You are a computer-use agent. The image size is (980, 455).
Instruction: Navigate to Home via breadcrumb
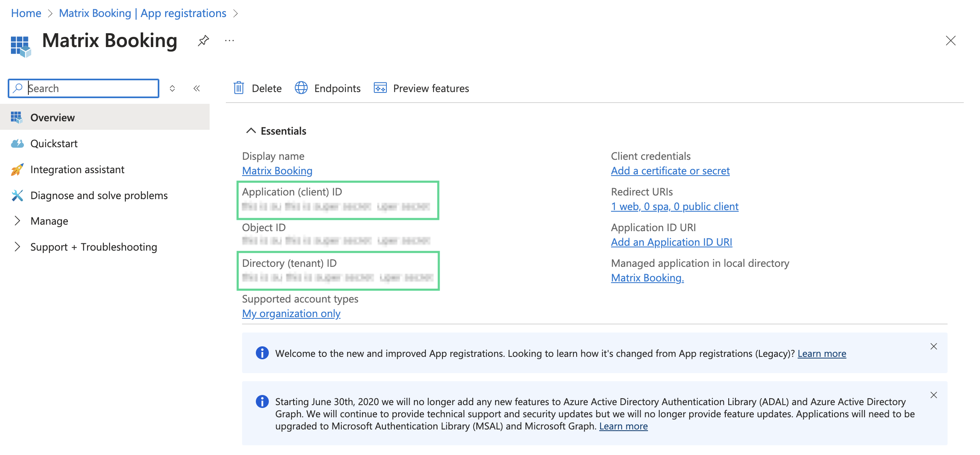pyautogui.click(x=26, y=13)
